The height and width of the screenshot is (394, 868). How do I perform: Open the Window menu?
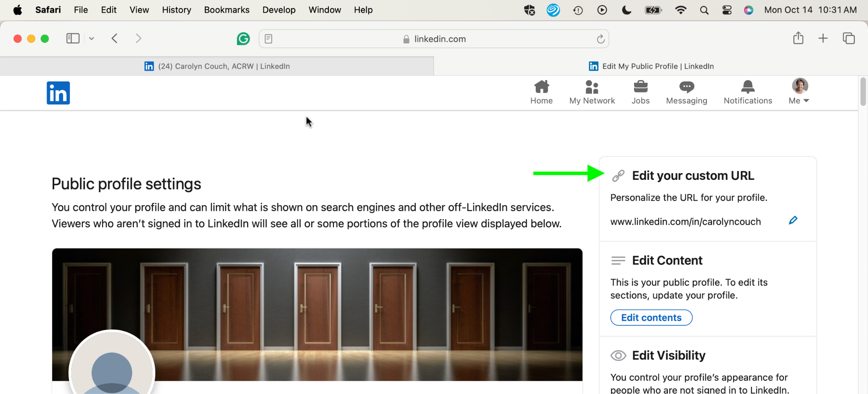325,10
